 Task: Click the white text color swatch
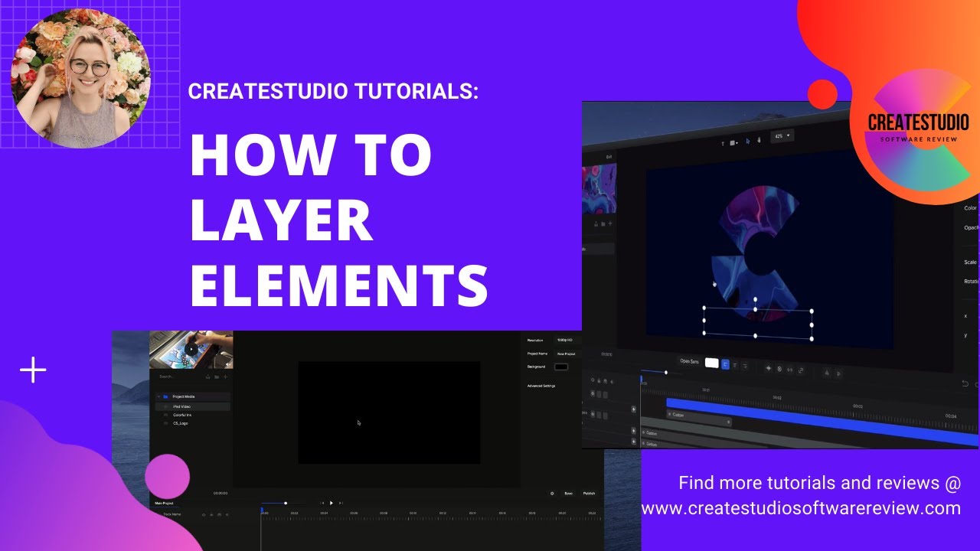click(712, 363)
